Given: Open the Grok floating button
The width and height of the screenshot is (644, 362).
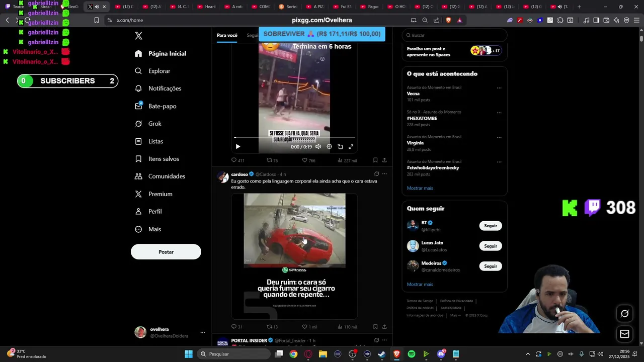Looking at the screenshot, I should [624, 313].
